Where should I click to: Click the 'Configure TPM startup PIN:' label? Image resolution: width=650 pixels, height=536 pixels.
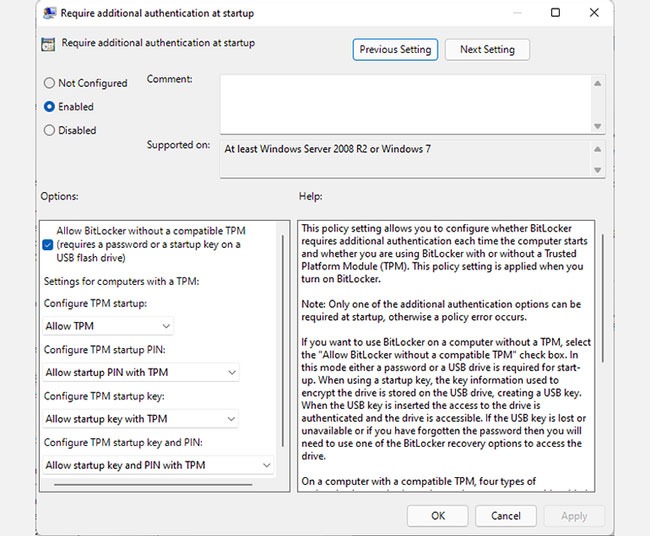pyautogui.click(x=104, y=350)
